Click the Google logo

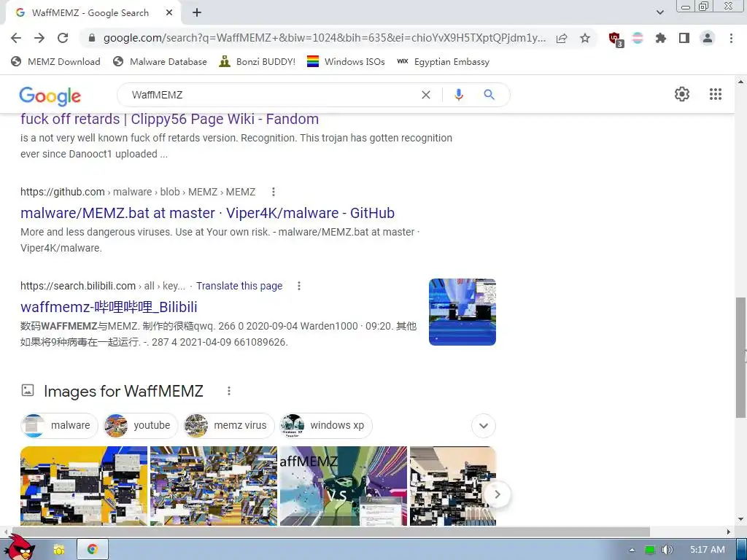(x=50, y=96)
